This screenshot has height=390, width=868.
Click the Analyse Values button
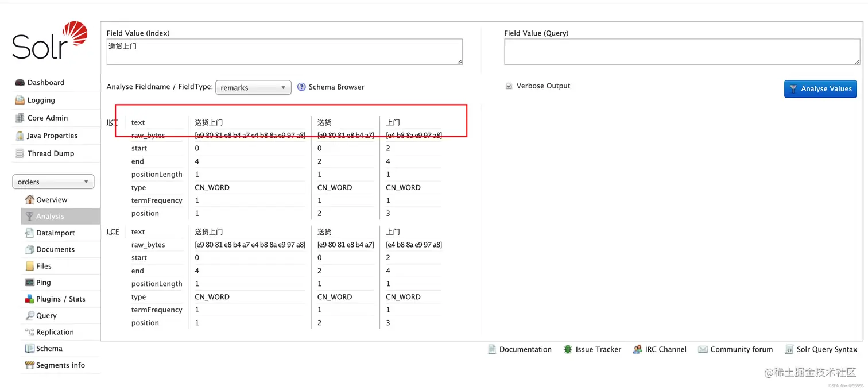point(820,88)
